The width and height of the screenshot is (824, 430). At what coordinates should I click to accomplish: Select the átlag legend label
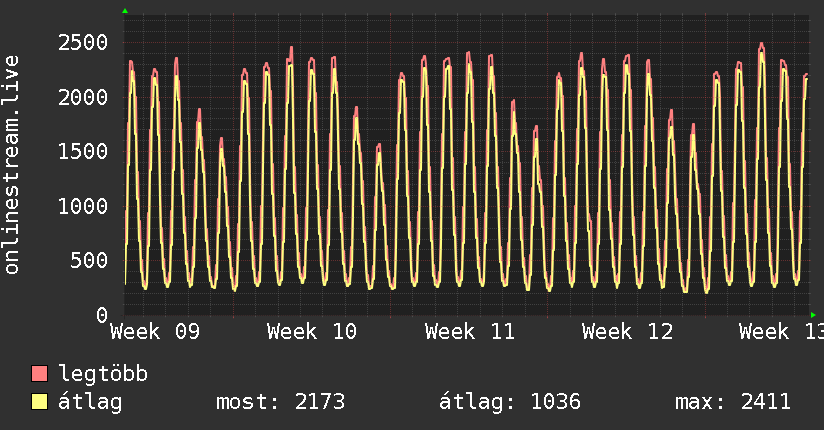(x=90, y=403)
